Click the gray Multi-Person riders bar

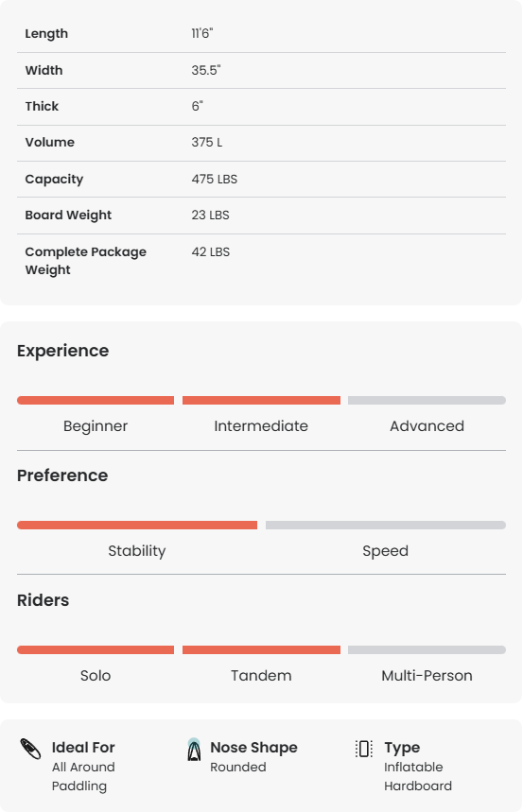pos(427,650)
